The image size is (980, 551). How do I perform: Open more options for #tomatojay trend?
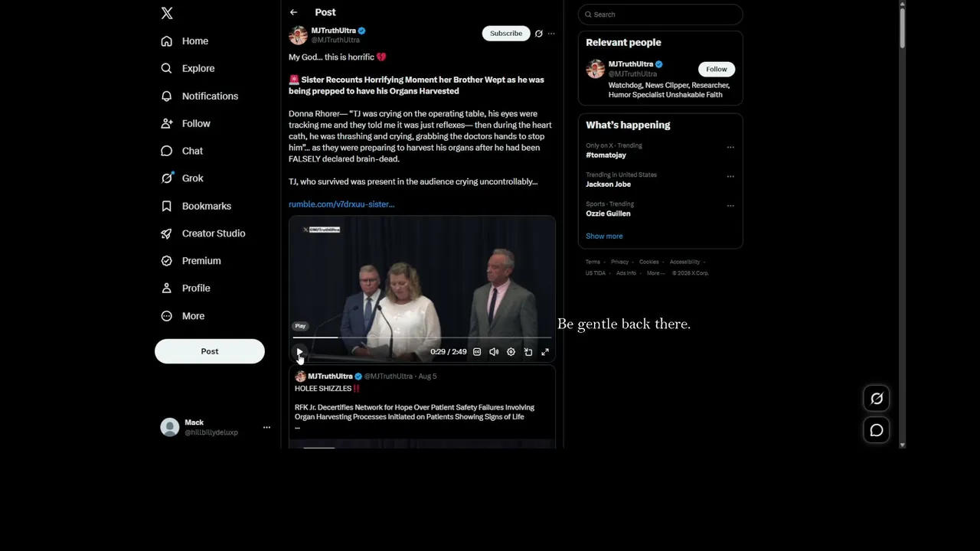(730, 147)
